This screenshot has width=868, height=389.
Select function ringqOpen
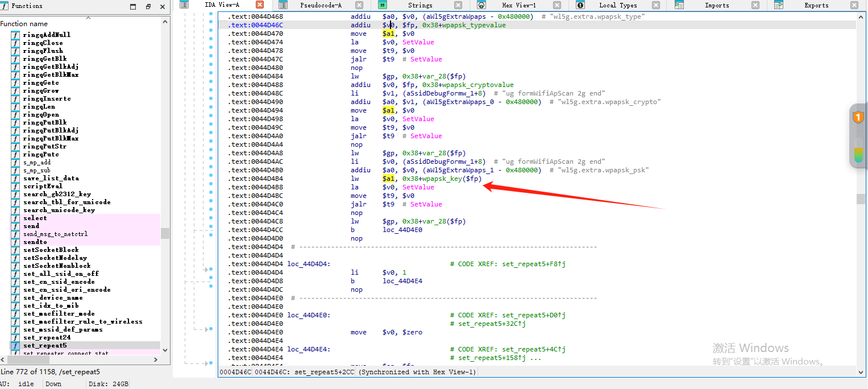[41, 114]
